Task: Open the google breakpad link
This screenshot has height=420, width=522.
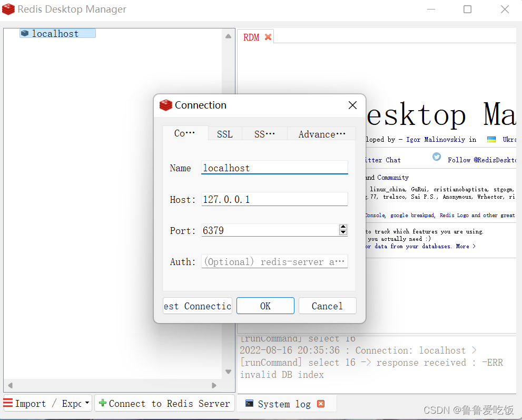Action: [x=412, y=215]
